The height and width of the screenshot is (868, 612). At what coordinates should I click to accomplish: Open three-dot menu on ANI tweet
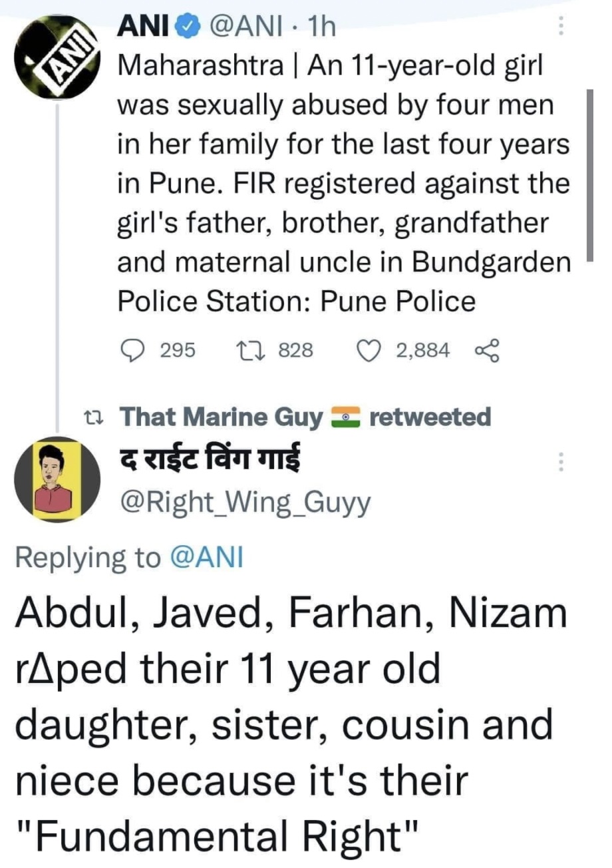561,27
